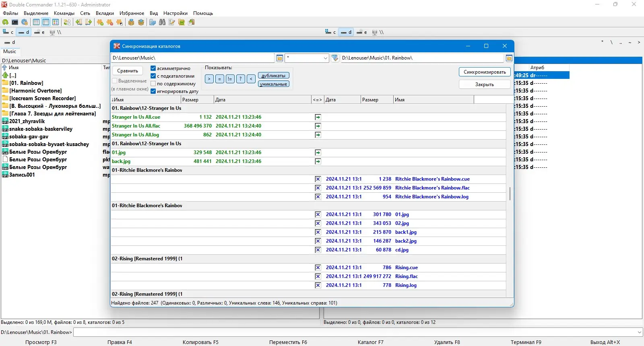This screenshot has height=346, width=644.
Task: Enable the 'по содержимому' checkbox
Action: coord(153,84)
